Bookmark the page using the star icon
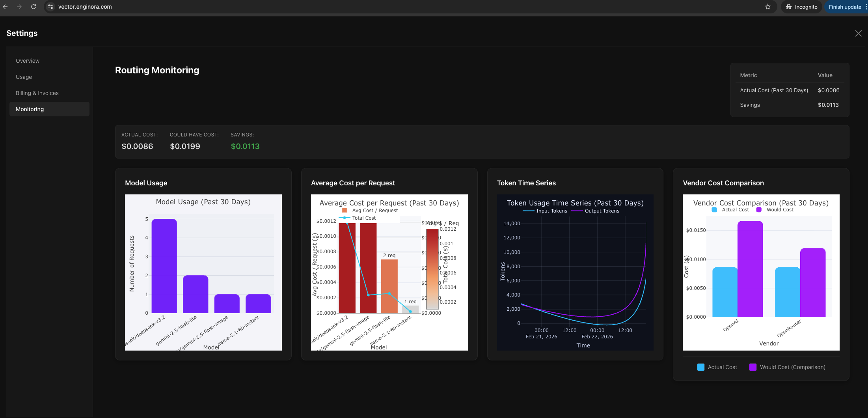The height and width of the screenshot is (418, 868). (x=767, y=7)
